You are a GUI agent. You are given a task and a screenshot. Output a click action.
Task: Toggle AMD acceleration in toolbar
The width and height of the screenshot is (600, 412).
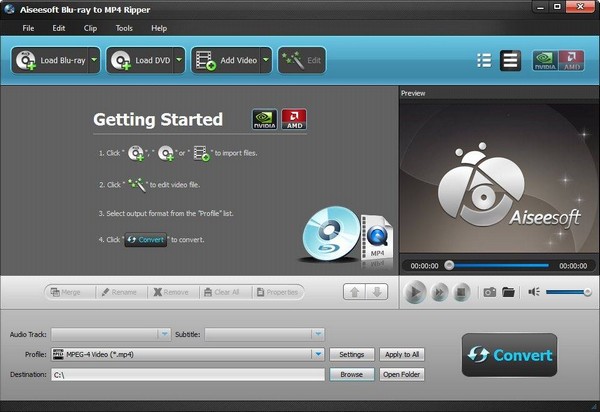(x=571, y=60)
